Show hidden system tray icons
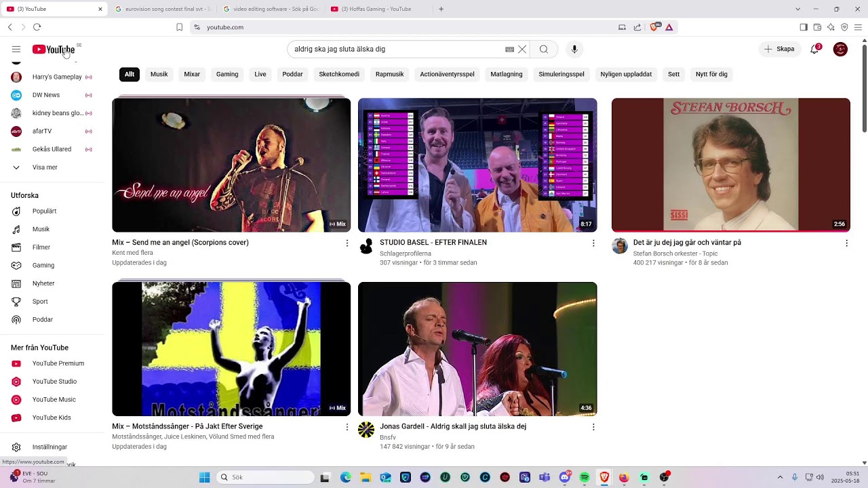The width and height of the screenshot is (868, 488). (x=780, y=477)
